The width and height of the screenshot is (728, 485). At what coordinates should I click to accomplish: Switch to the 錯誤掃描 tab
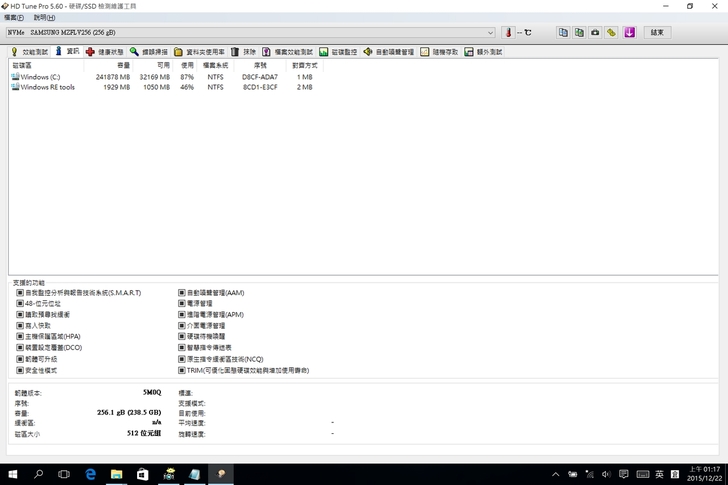pyautogui.click(x=148, y=51)
